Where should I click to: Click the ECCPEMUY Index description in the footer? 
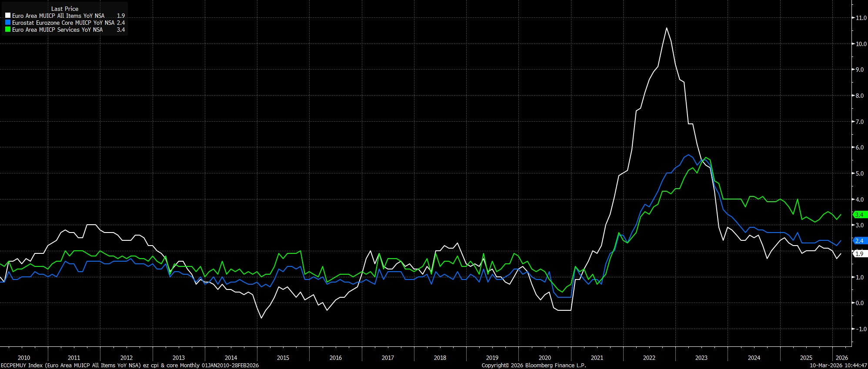pos(130,366)
